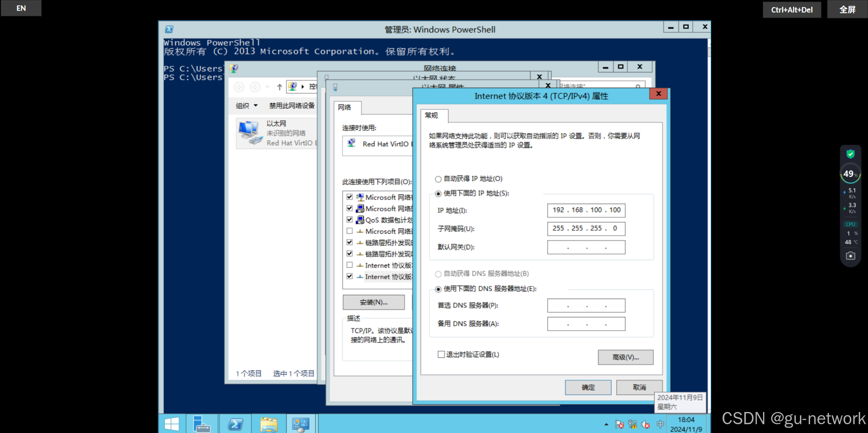The image size is (868, 433).
Task: Uncheck the selected Internet 协议版本 item
Action: click(349, 276)
